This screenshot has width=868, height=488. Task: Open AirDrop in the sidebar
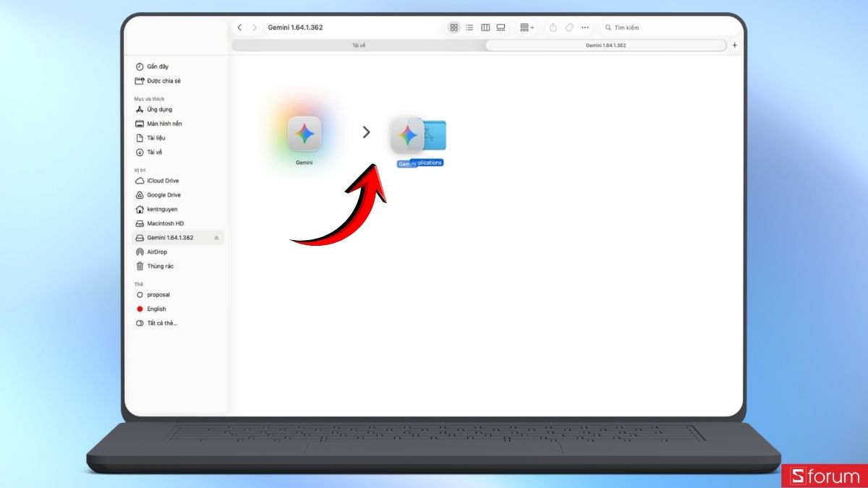point(179,252)
